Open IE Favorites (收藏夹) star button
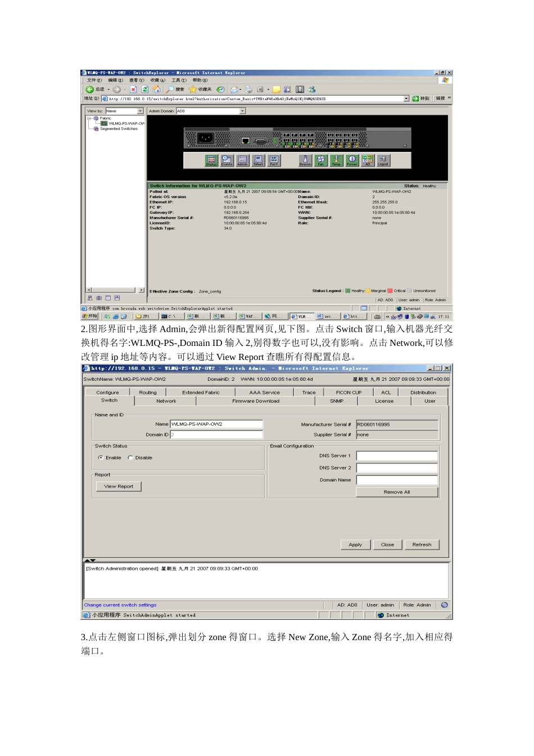Screen dimensions: 534x756 (201, 89)
